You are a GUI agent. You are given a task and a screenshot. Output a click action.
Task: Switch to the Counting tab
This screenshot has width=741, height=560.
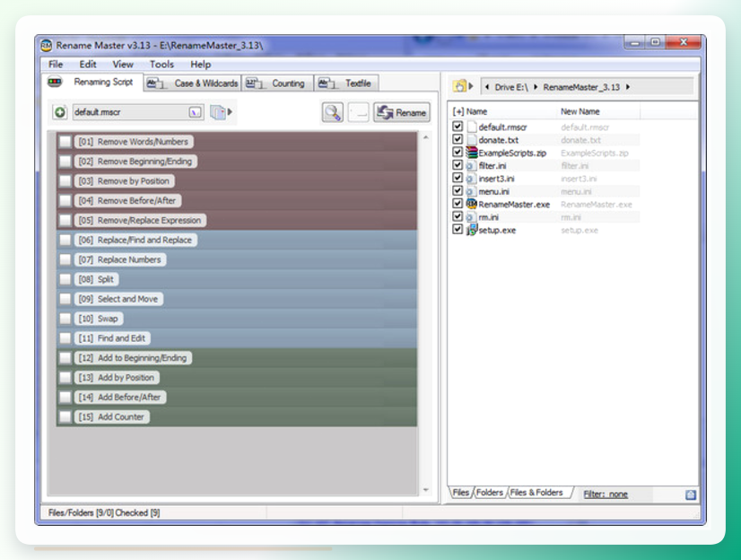pos(278,83)
